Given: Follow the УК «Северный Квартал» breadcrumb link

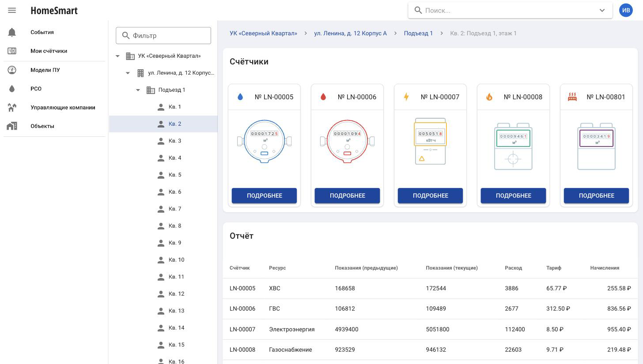Looking at the screenshot, I should coord(263,33).
